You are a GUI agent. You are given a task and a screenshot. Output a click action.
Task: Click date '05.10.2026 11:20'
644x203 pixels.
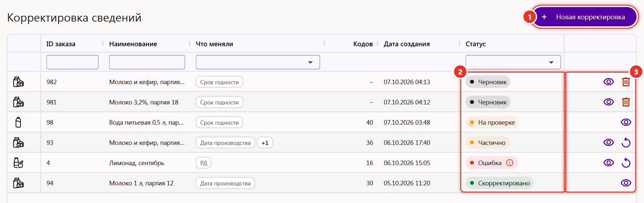pyautogui.click(x=407, y=183)
